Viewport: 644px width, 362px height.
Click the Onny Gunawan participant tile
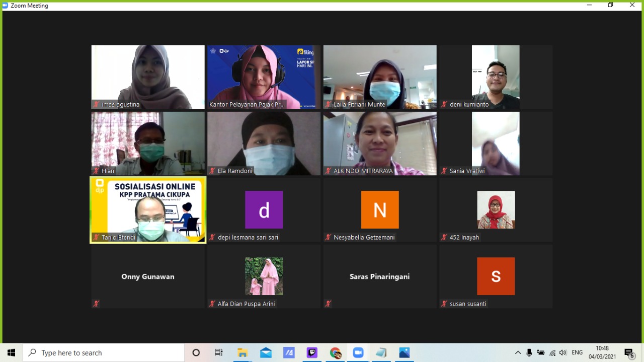(148, 276)
